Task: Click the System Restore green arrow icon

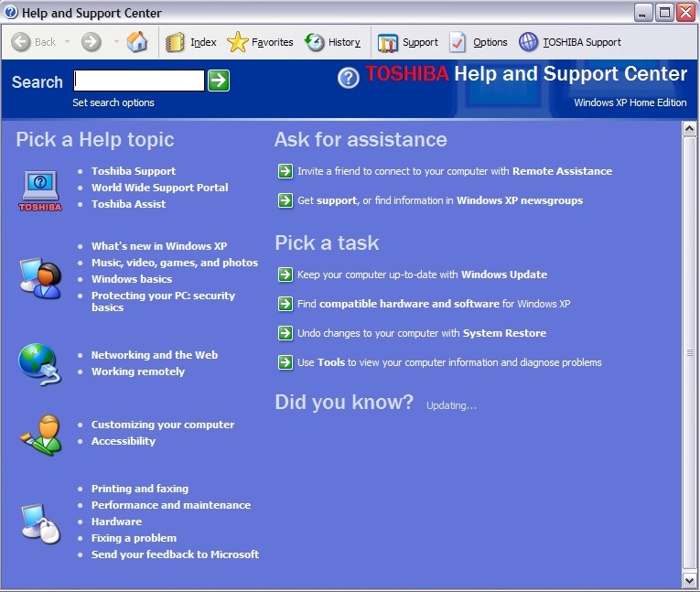Action: click(285, 333)
